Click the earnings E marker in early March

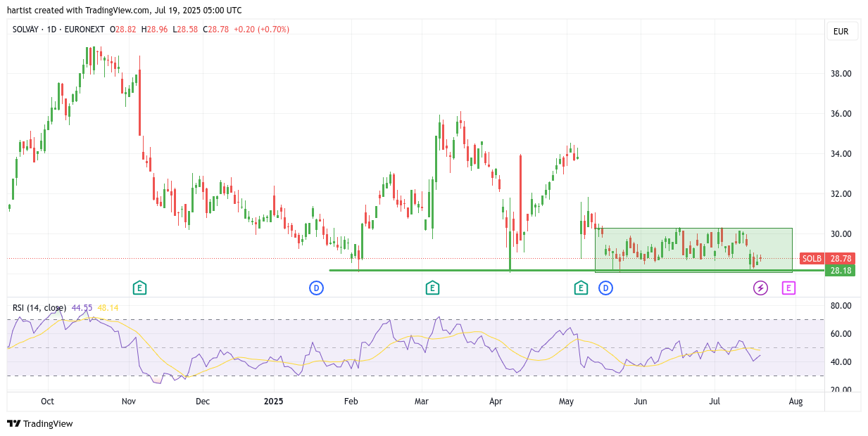(432, 288)
